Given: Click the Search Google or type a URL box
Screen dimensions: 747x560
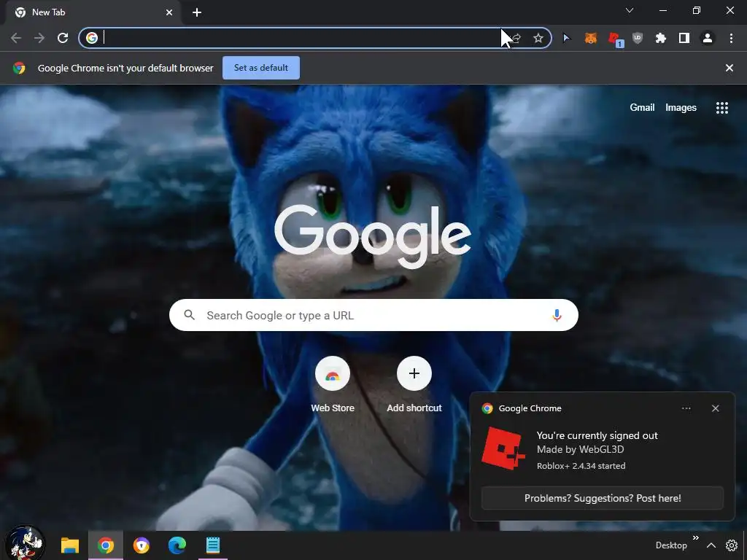Looking at the screenshot, I should 373,315.
